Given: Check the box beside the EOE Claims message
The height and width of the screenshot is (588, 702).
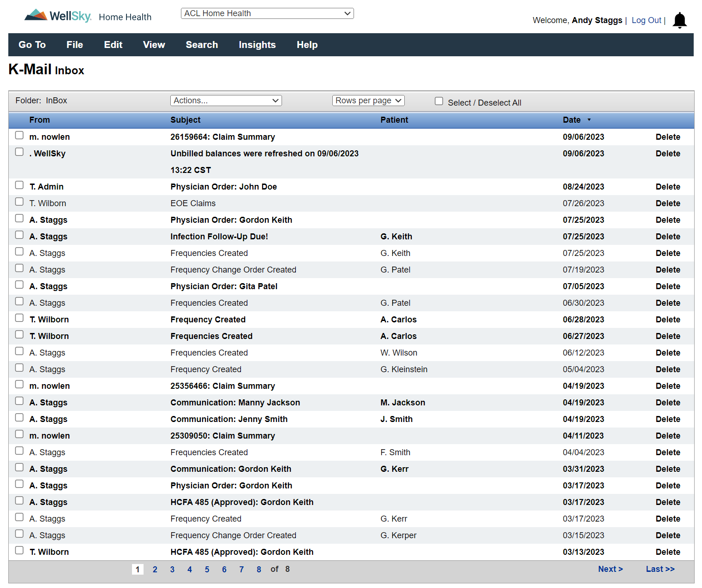Looking at the screenshot, I should [x=19, y=202].
